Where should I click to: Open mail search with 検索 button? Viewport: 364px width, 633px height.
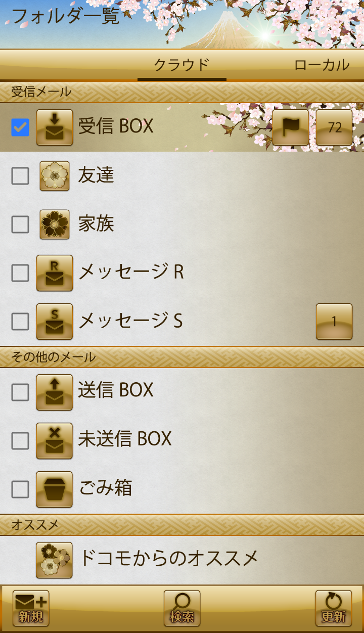click(x=182, y=608)
